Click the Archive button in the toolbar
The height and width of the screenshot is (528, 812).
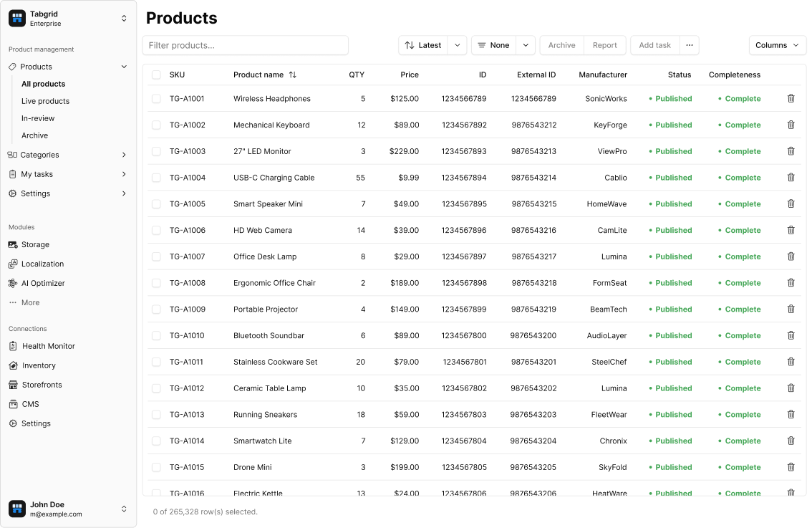click(561, 44)
